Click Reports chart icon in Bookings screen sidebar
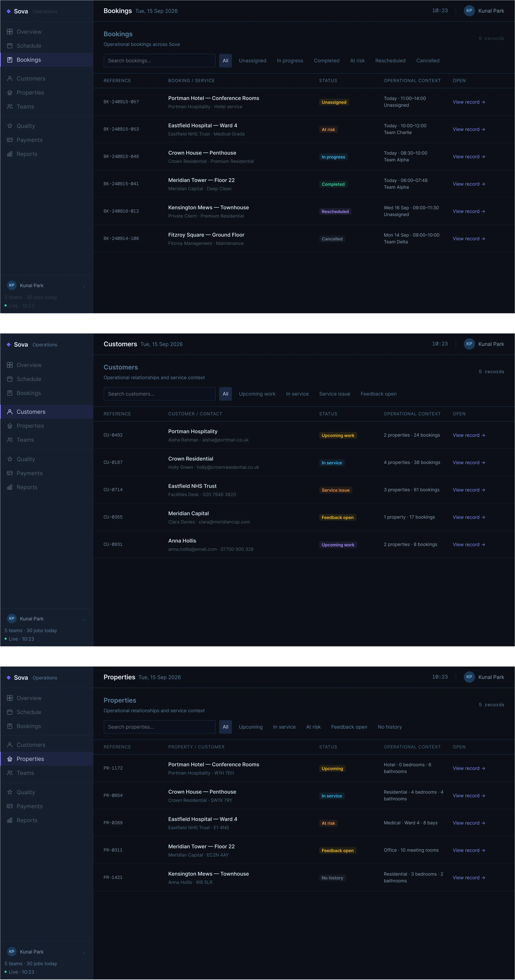This screenshot has height=980, width=515. [10, 155]
